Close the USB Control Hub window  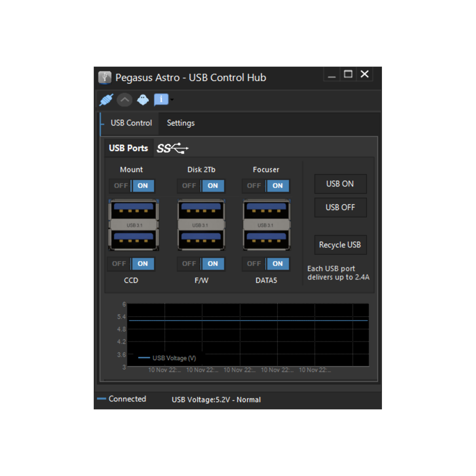tap(365, 74)
